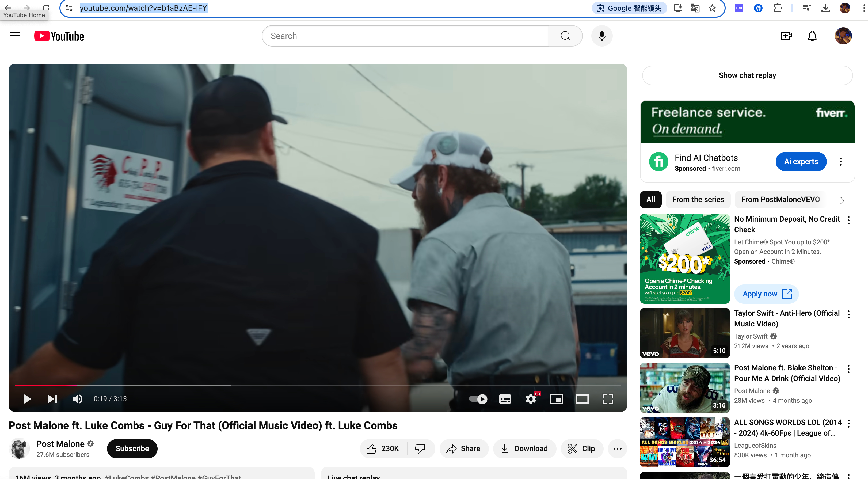Click the TDK extension icon

(x=739, y=8)
